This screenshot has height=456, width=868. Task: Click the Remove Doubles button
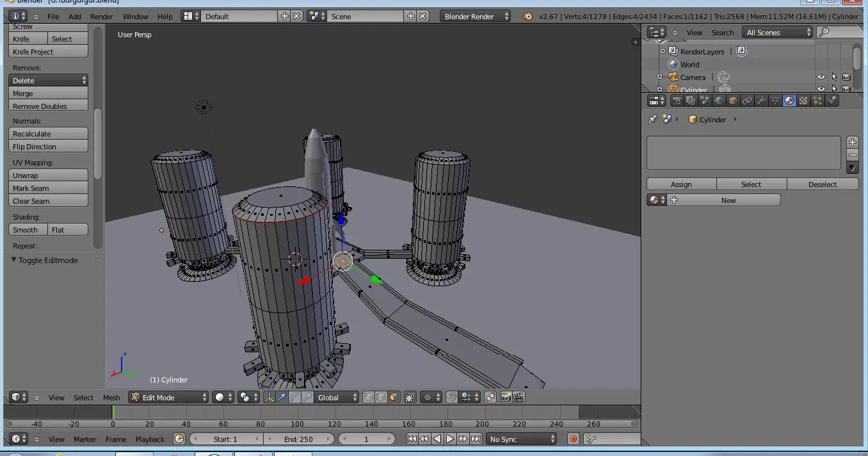point(49,106)
